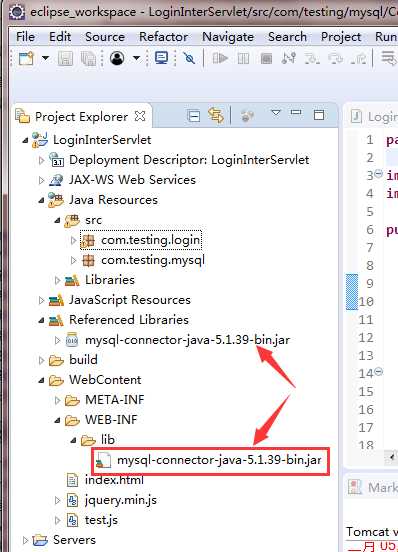This screenshot has height=552, width=398.
Task: Toggle Link with Editor in Project Explorer
Action: point(216,115)
